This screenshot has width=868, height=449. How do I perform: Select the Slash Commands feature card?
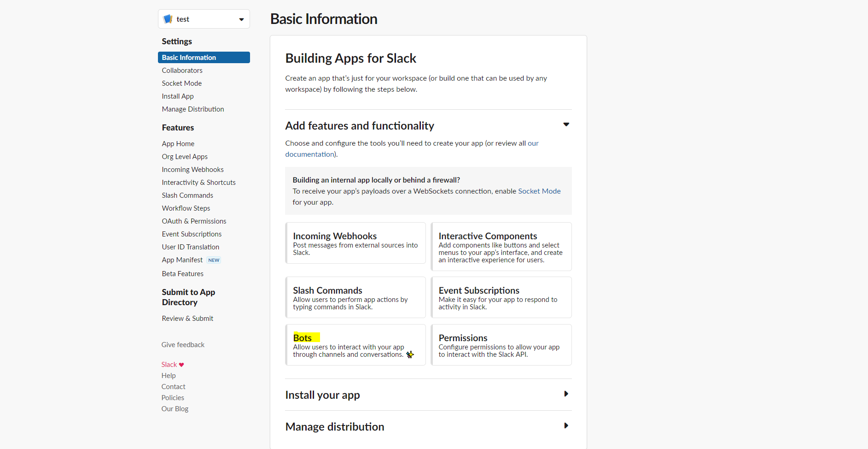[355, 297]
